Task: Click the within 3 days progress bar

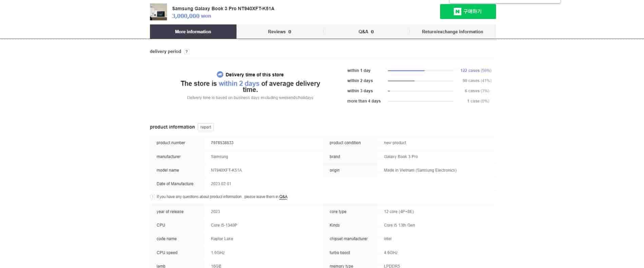Action: [420, 91]
